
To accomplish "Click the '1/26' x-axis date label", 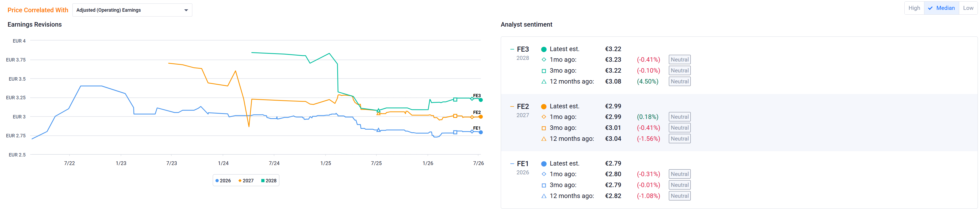I will click(x=428, y=163).
